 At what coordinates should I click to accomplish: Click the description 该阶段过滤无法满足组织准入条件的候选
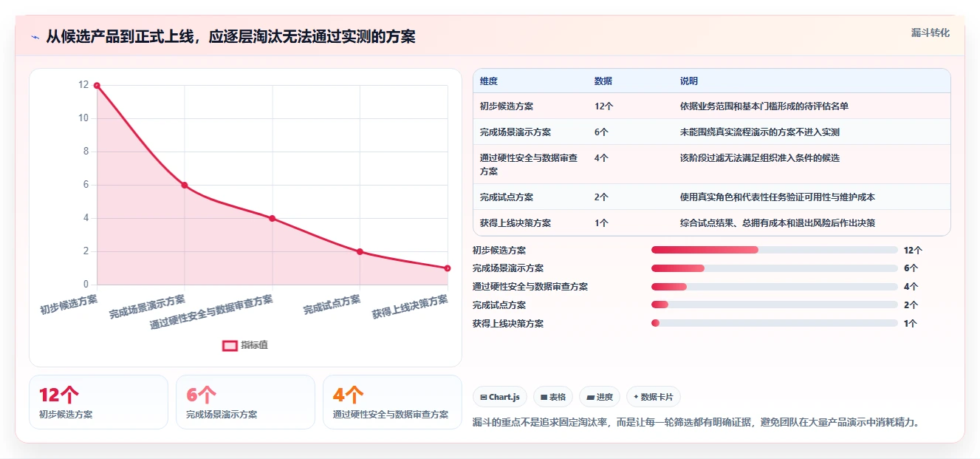coord(760,158)
